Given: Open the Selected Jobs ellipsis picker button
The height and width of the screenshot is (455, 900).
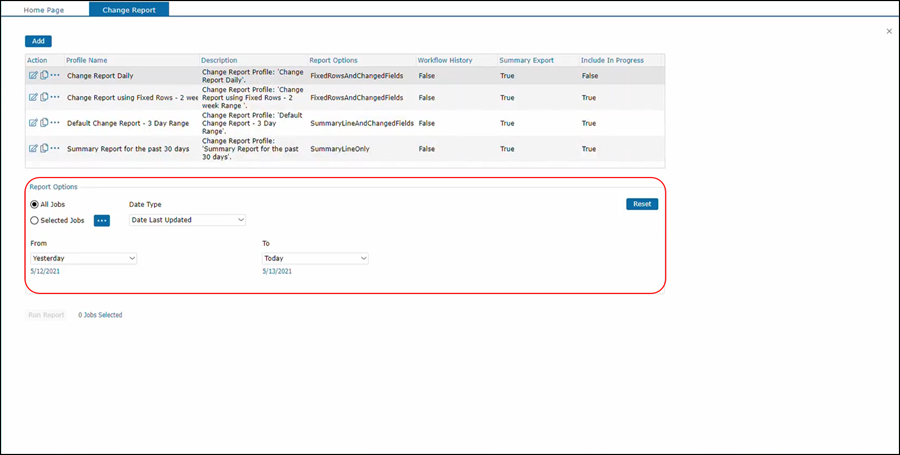Looking at the screenshot, I should click(101, 220).
